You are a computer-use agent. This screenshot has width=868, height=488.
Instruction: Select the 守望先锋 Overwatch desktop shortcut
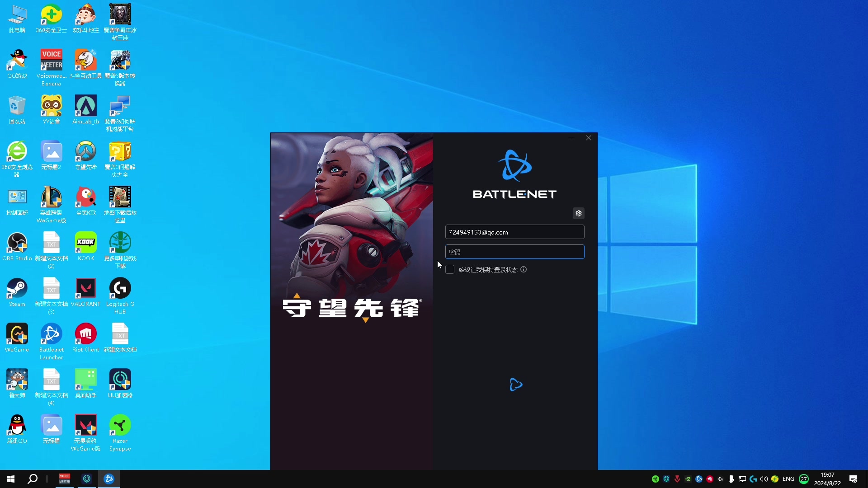(86, 156)
